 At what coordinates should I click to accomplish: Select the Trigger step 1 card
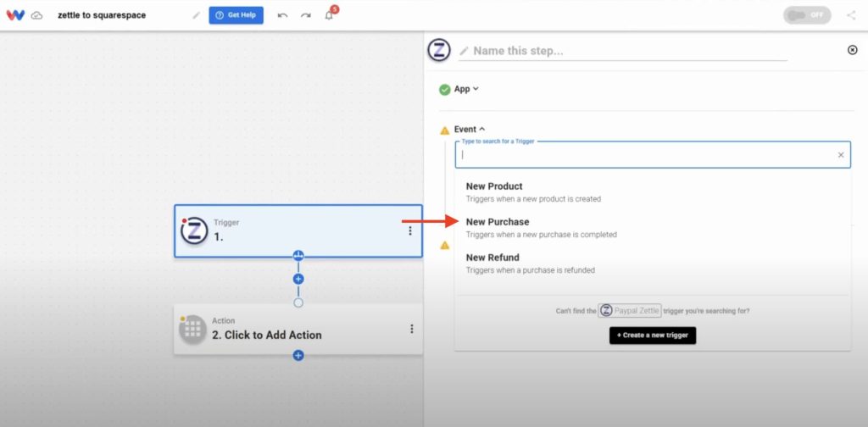click(x=298, y=230)
